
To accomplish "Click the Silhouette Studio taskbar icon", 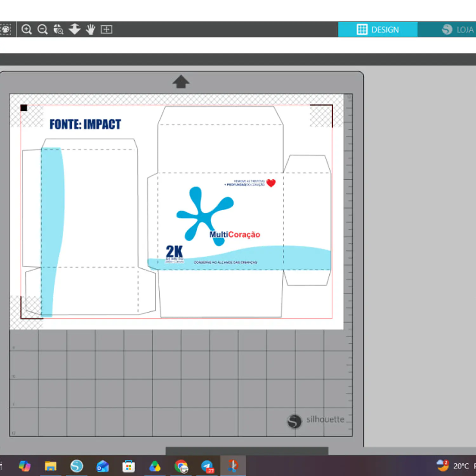I will click(76, 466).
